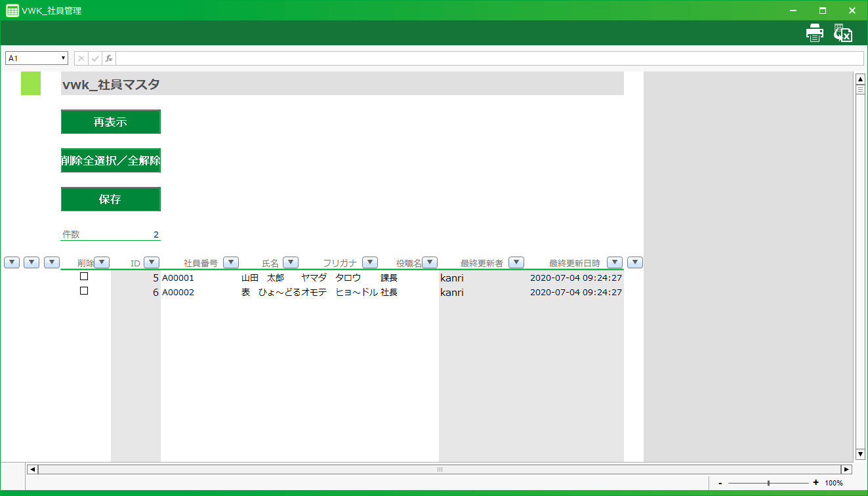
Task: Click the print icon in the toolbar
Action: [814, 33]
